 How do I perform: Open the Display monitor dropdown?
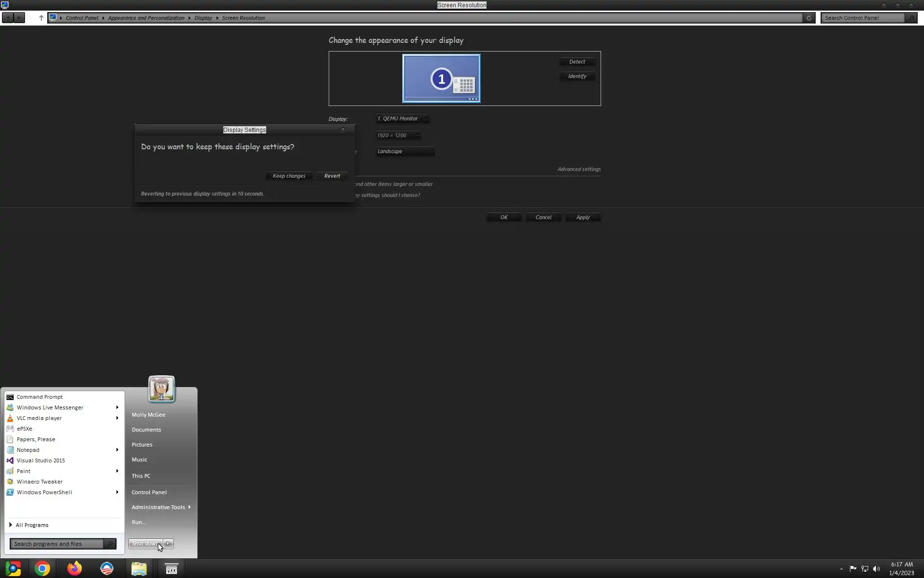[x=402, y=118]
